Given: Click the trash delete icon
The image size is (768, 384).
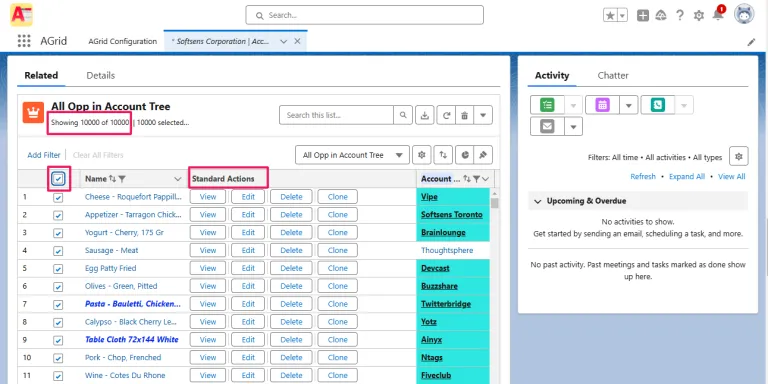Looking at the screenshot, I should click(x=464, y=115).
